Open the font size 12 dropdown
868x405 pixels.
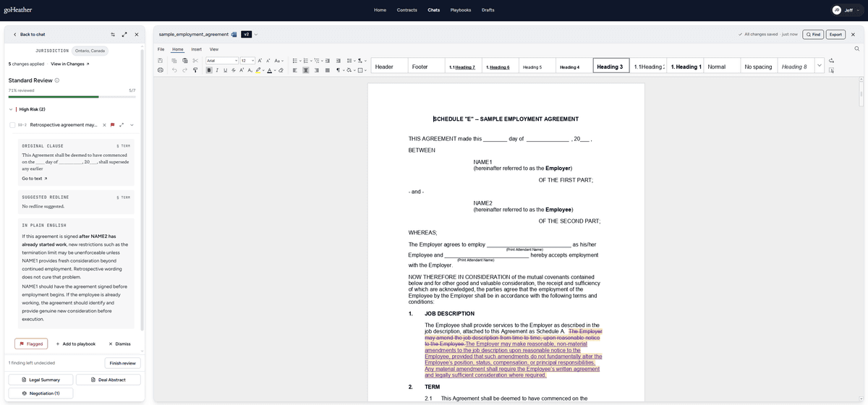[x=247, y=61]
